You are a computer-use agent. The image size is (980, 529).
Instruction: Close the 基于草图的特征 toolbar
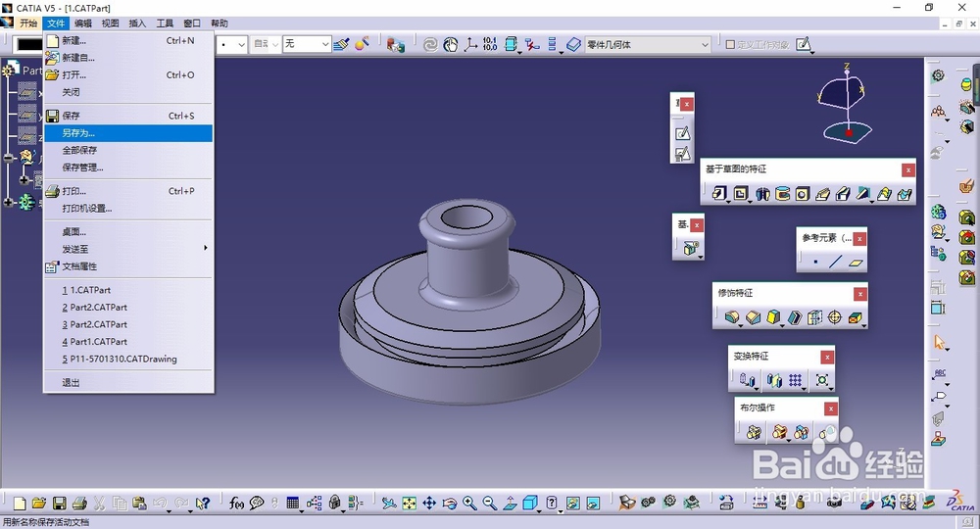tap(908, 169)
